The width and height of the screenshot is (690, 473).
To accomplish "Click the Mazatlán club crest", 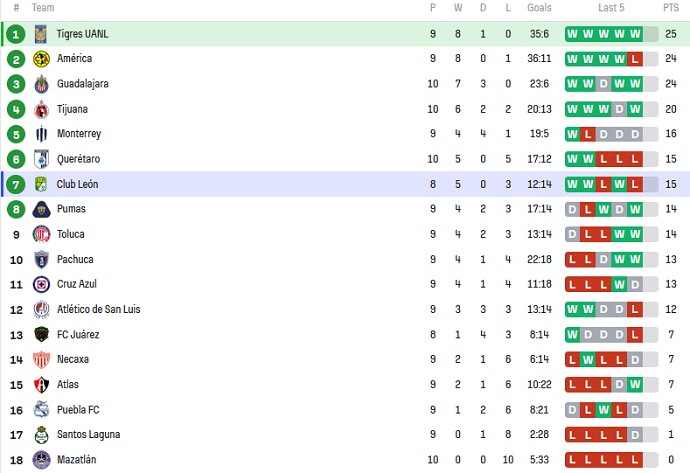I will pyautogui.click(x=41, y=459).
